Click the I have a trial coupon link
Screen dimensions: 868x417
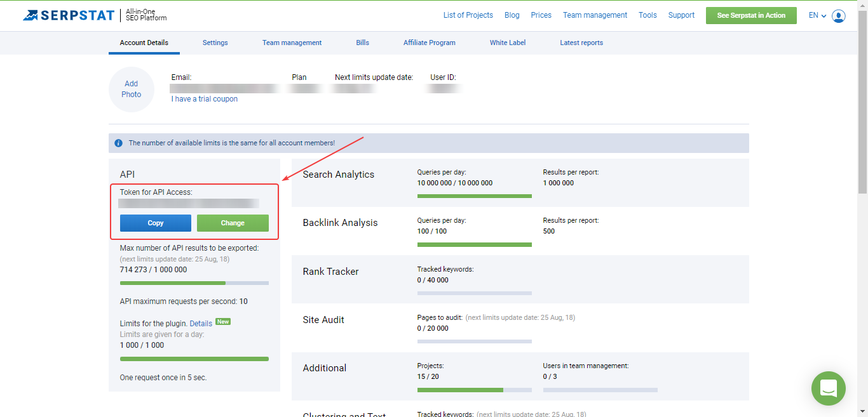(205, 99)
